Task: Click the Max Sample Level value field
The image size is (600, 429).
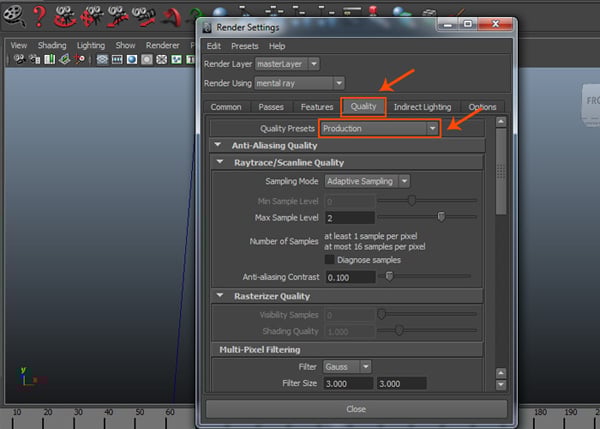Action: [350, 218]
